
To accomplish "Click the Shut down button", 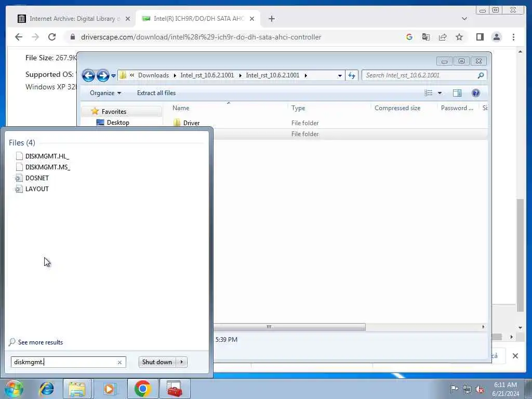I will coord(157,362).
